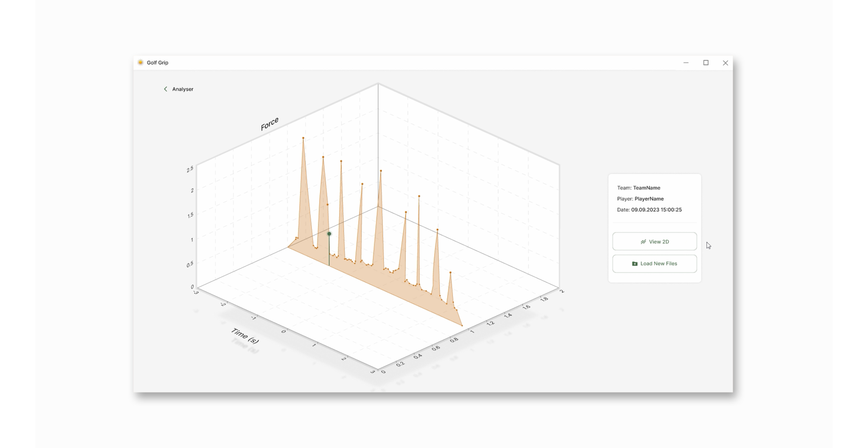Click the Golf Grip window title text
The width and height of the screenshot is (868, 448).
[x=157, y=63]
